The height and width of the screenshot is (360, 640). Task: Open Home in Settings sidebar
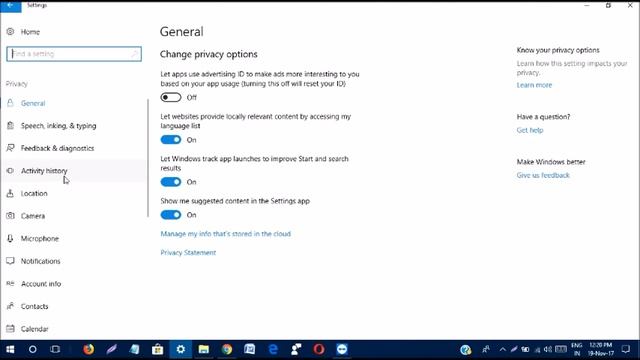click(30, 32)
